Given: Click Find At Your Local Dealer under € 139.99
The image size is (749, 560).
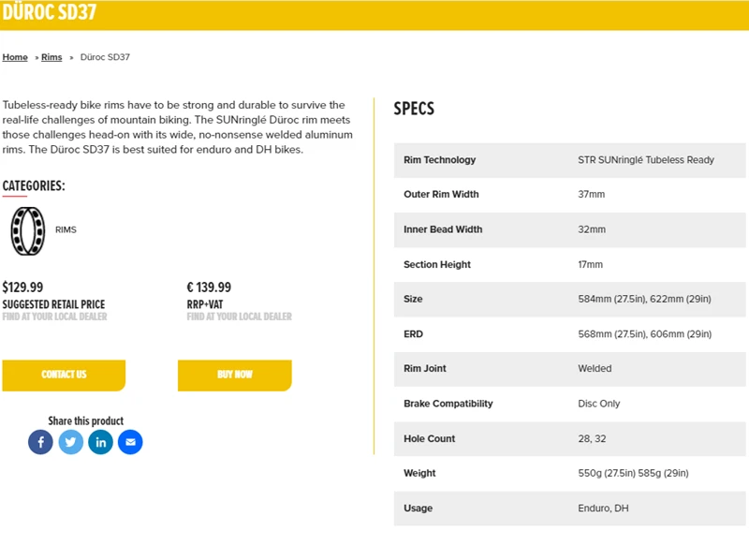Looking at the screenshot, I should (239, 317).
